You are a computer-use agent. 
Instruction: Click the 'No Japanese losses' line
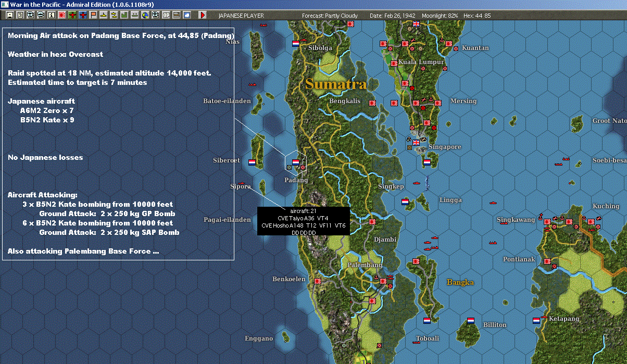tap(45, 157)
